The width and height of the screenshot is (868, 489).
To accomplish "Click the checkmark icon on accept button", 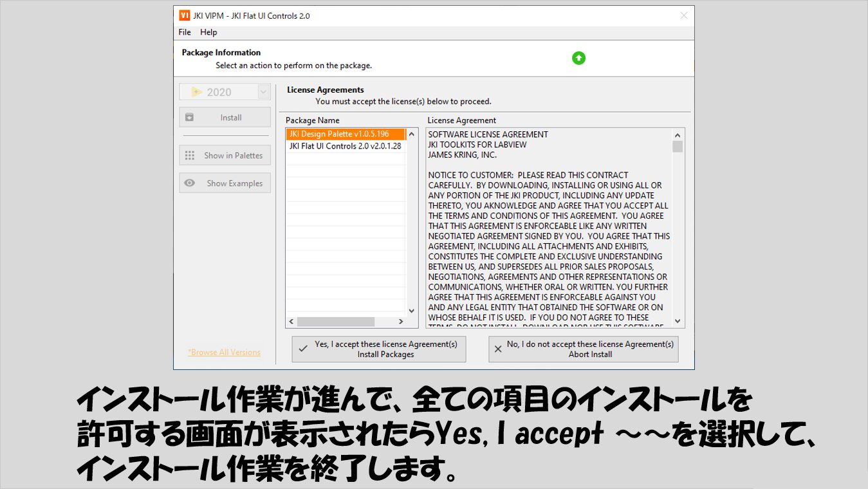I will pos(303,349).
